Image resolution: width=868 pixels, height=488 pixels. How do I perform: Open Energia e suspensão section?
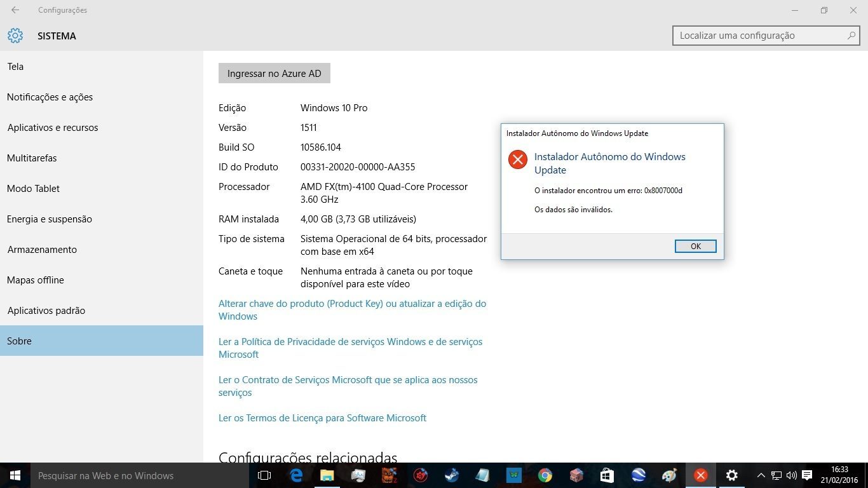coord(102,219)
